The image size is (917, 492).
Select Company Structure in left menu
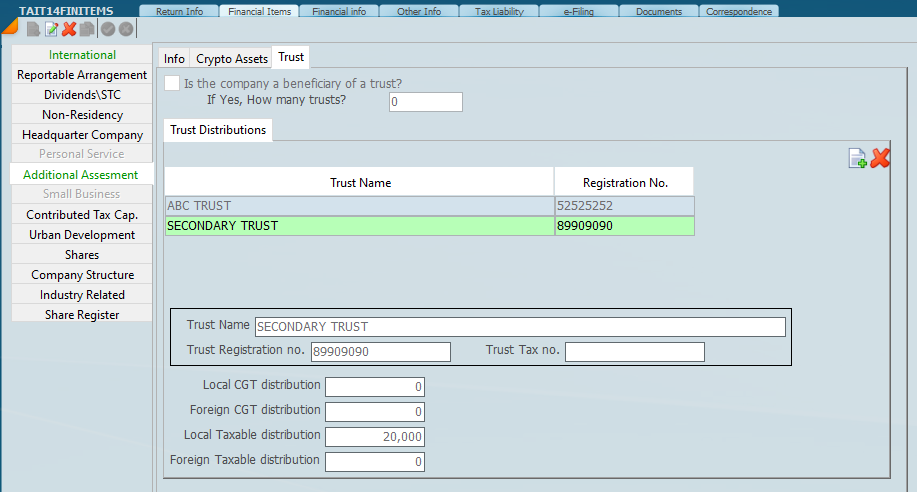[82, 275]
